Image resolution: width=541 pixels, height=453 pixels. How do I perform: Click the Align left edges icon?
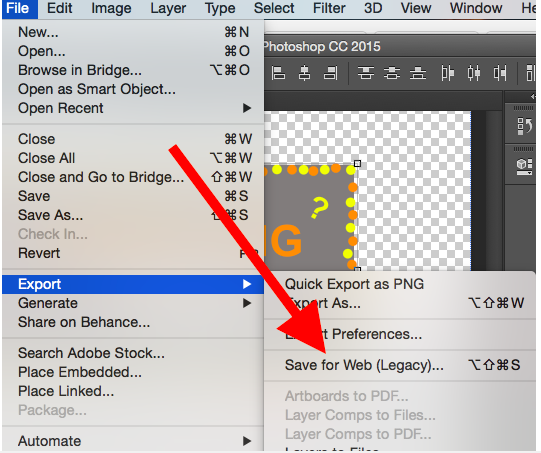pos(278,73)
